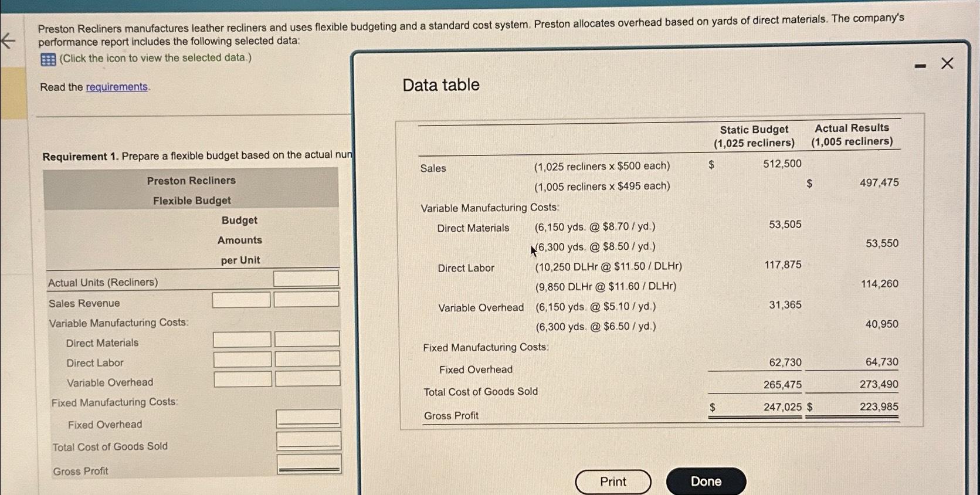Screen dimensions: 980x495
Task: Click '(6,300 yds. @ $6.50 / yd.)' text
Action: click(x=596, y=327)
